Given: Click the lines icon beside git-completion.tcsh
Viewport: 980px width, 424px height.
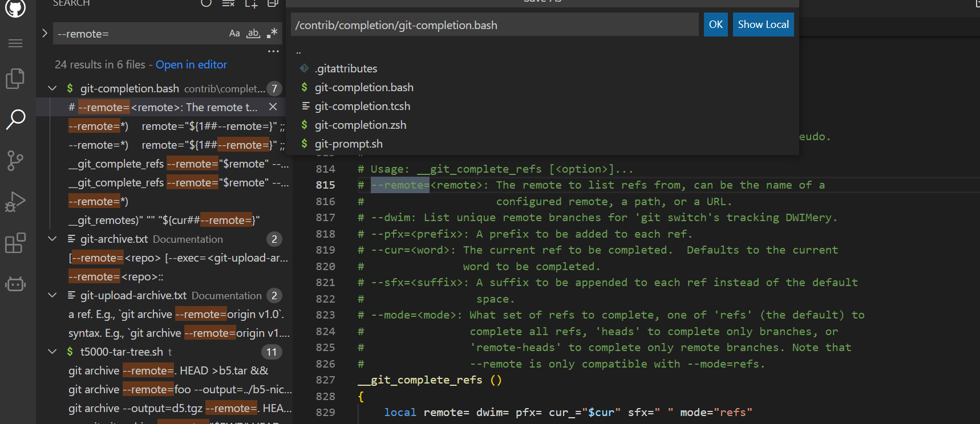Looking at the screenshot, I should point(306,106).
